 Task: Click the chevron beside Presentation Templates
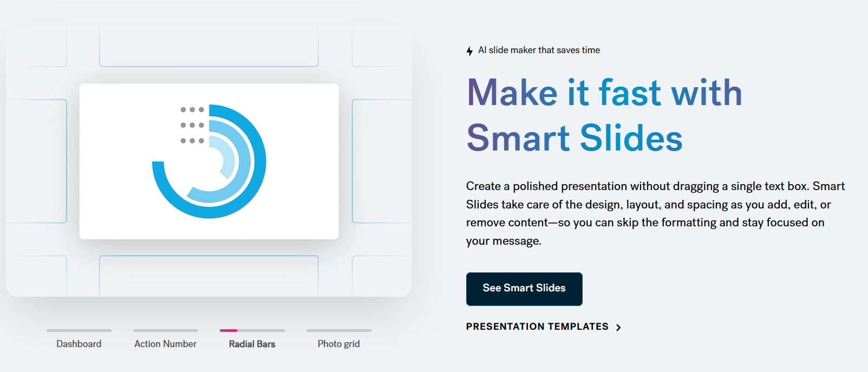pos(618,327)
